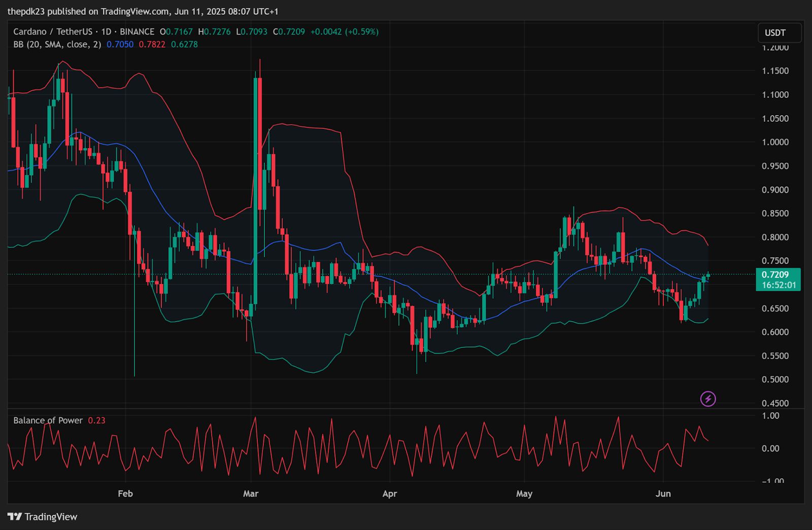812x530 pixels.
Task: Click the May label on time axis
Action: click(524, 493)
